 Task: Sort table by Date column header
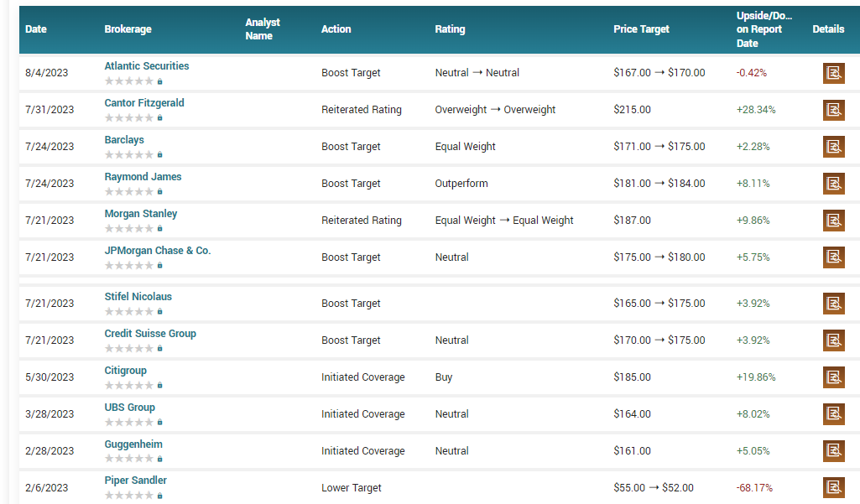(36, 29)
